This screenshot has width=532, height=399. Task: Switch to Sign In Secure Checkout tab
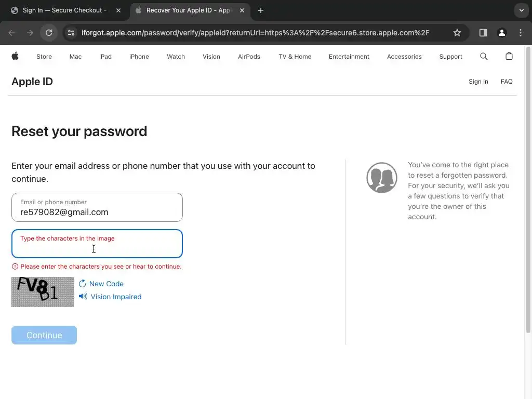(65, 10)
